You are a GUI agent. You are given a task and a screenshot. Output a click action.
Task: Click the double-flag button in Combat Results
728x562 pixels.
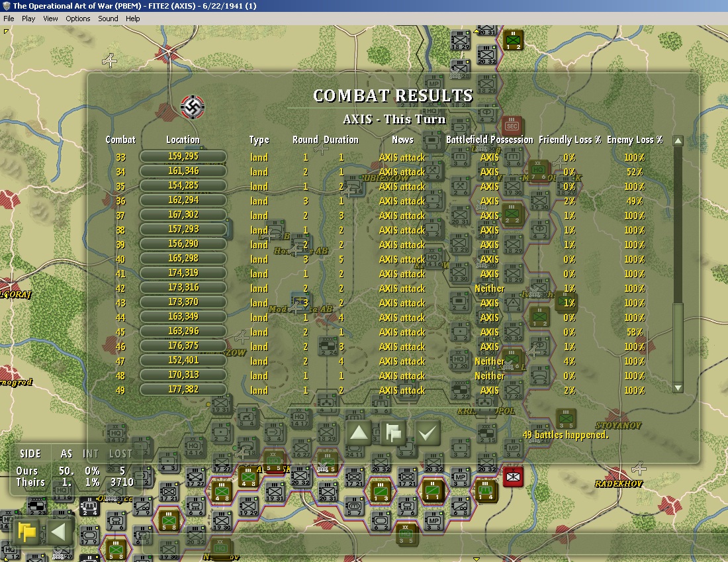coord(392,434)
